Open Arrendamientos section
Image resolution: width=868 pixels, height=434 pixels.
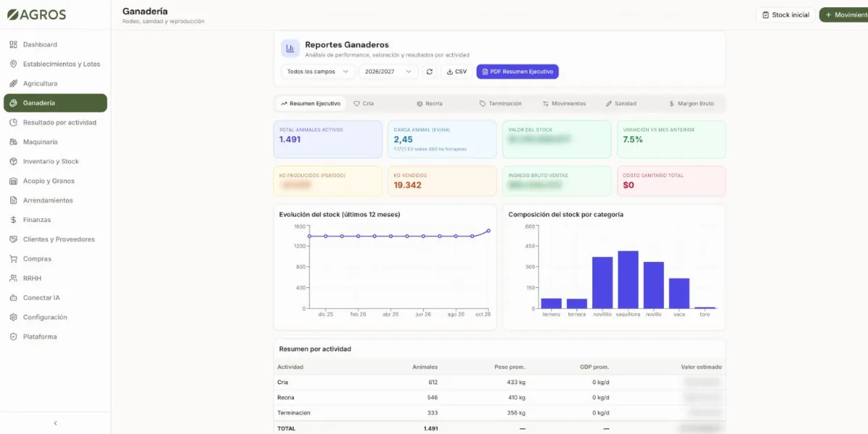(x=55, y=201)
